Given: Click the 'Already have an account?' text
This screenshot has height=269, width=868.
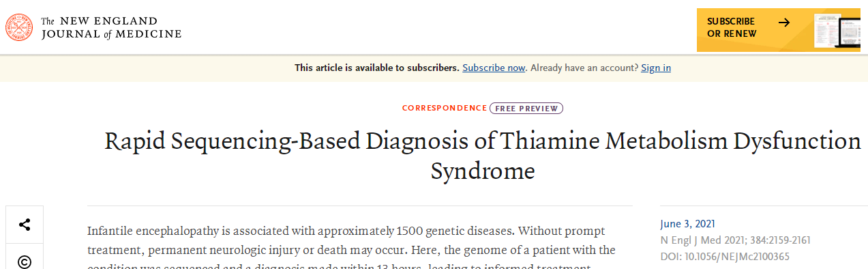Looking at the screenshot, I should point(584,68).
